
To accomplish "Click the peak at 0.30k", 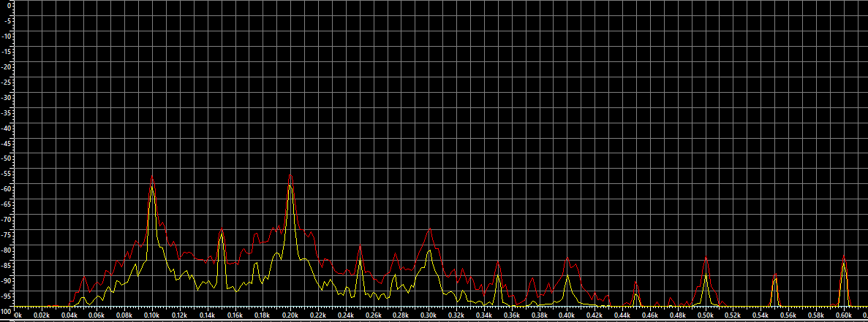I will tap(430, 229).
